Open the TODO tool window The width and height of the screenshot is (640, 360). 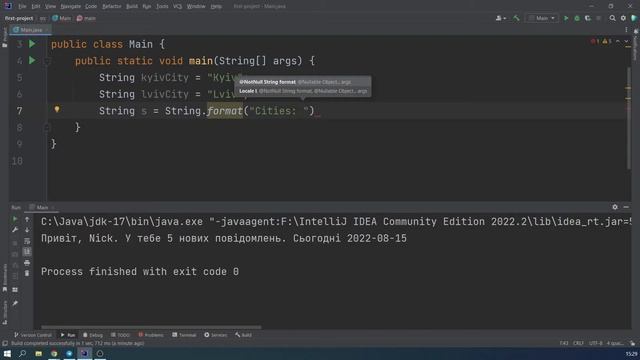[x=120, y=335]
